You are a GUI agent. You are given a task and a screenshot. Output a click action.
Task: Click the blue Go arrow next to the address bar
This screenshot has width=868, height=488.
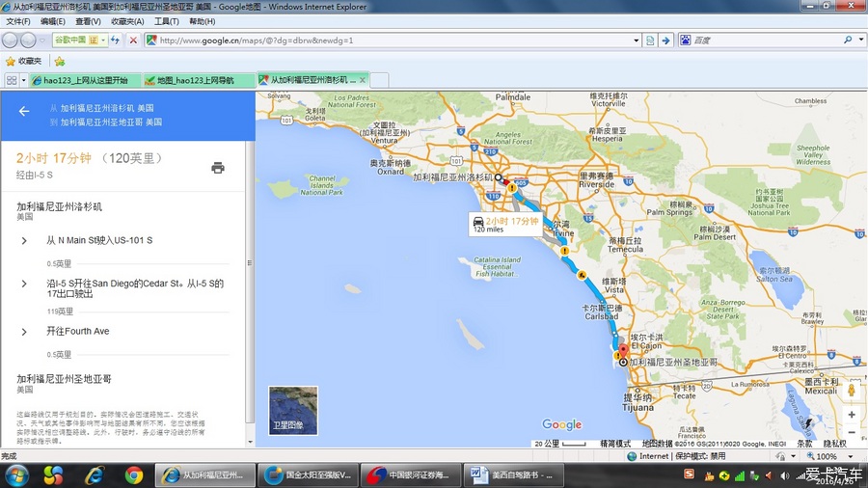point(665,41)
